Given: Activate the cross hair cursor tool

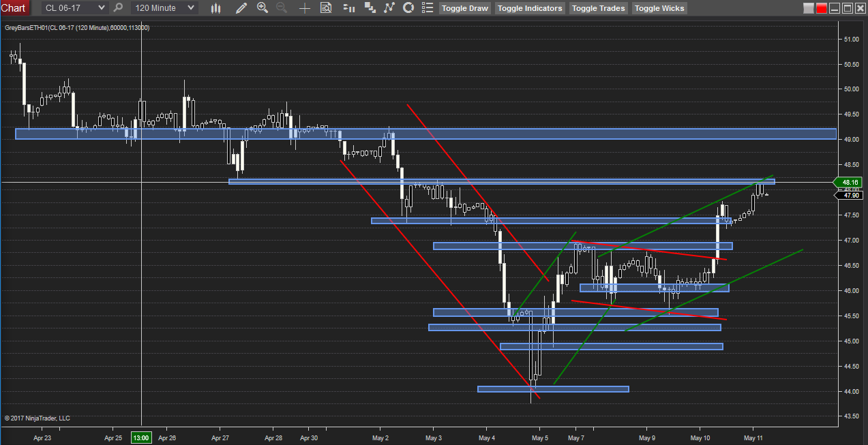Looking at the screenshot, I should 304,8.
